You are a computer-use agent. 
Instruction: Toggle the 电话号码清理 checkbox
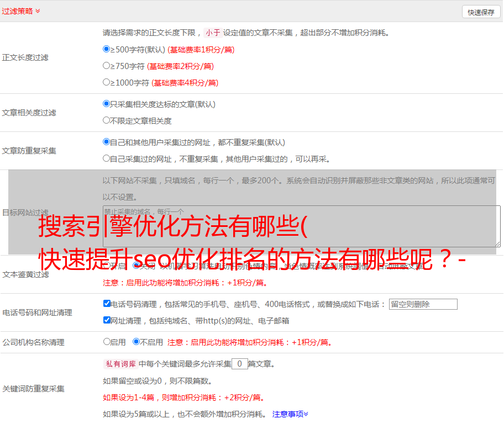coord(107,303)
